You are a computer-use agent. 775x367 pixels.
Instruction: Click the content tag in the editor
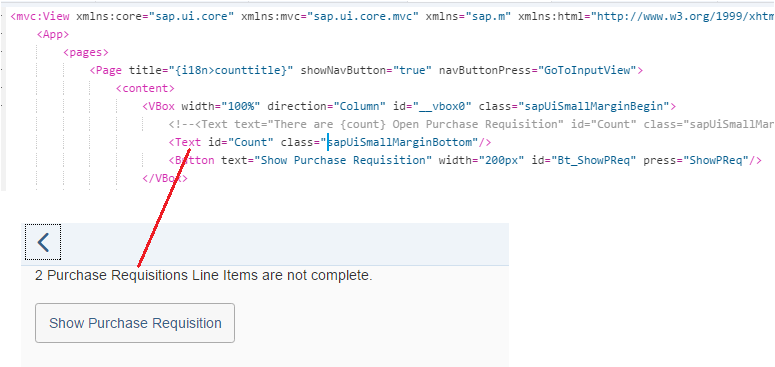pyautogui.click(x=145, y=88)
